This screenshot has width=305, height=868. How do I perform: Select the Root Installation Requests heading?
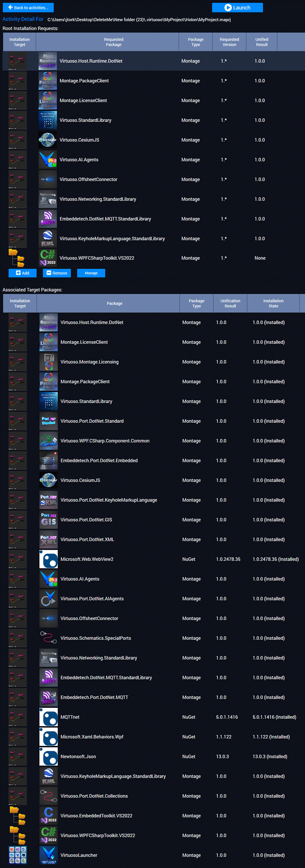[x=30, y=28]
